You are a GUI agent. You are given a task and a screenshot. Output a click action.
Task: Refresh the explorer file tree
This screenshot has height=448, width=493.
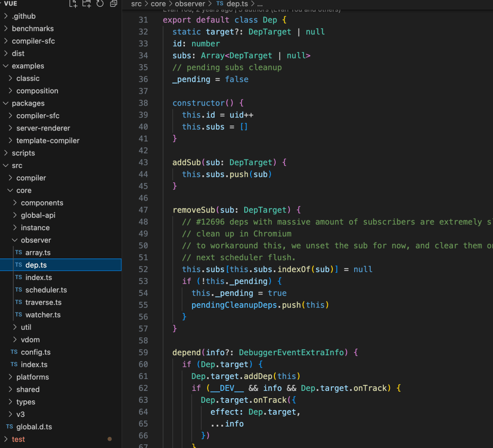pos(100,4)
